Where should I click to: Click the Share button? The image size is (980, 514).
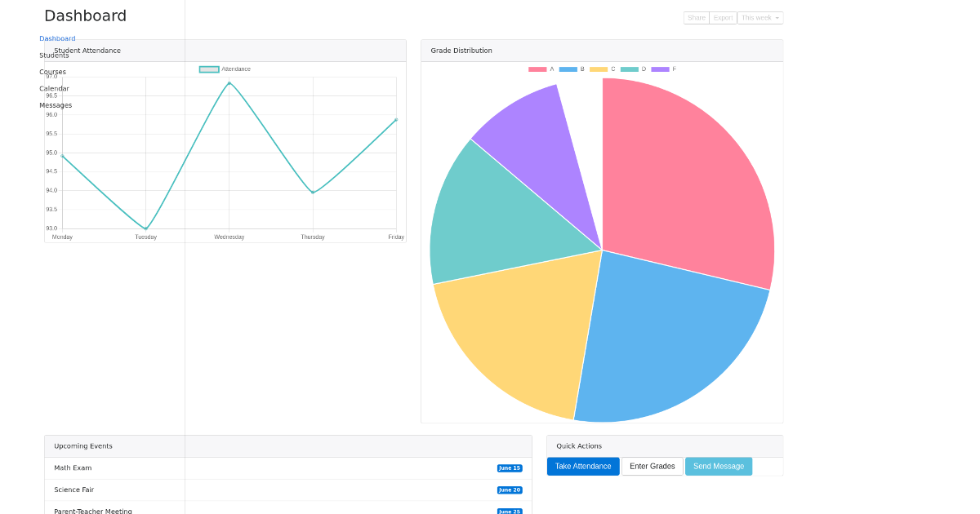pyautogui.click(x=696, y=17)
